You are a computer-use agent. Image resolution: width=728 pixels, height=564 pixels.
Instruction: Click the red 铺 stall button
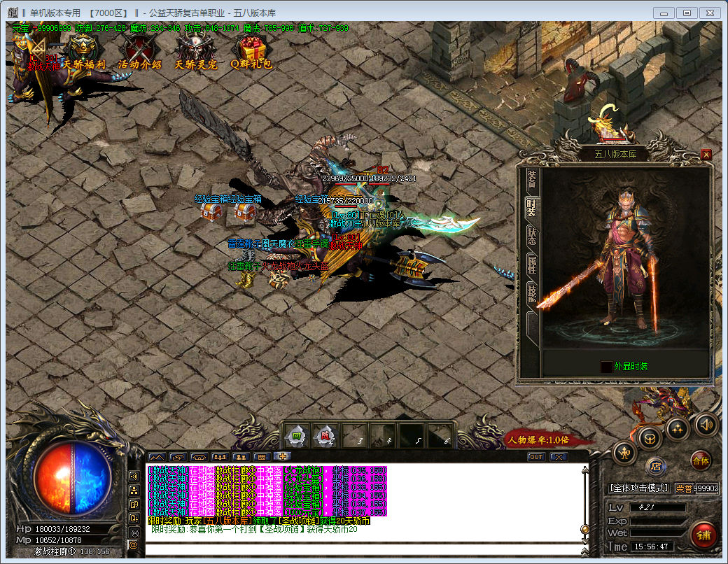click(703, 535)
